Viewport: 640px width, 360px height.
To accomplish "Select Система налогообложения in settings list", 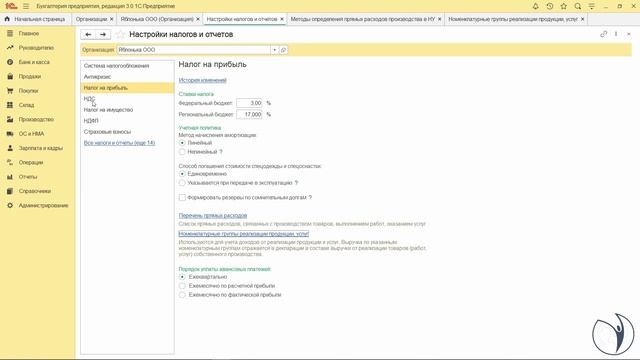I will coord(127,66).
